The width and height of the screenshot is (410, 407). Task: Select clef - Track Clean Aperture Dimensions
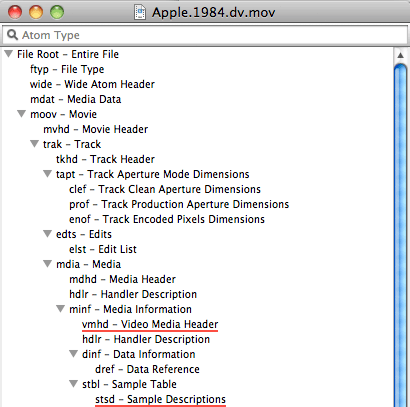(x=165, y=189)
